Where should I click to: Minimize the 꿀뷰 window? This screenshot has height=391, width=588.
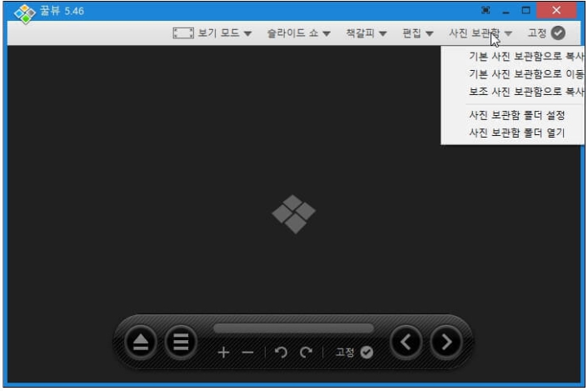(506, 11)
